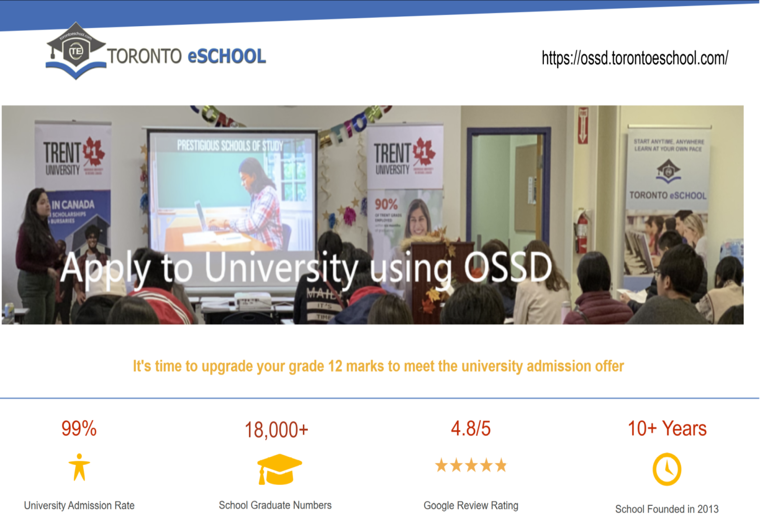Select the 99% statistic
This screenshot has width=760, height=532.
coord(79,429)
